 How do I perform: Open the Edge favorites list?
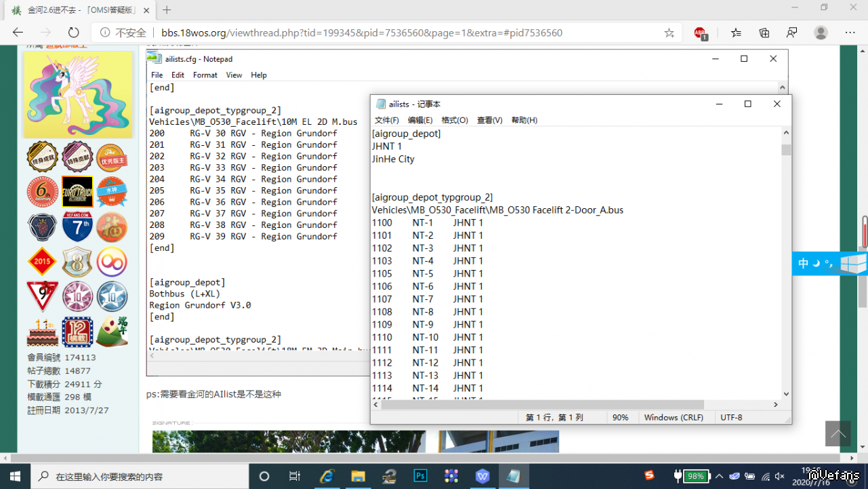tap(737, 33)
